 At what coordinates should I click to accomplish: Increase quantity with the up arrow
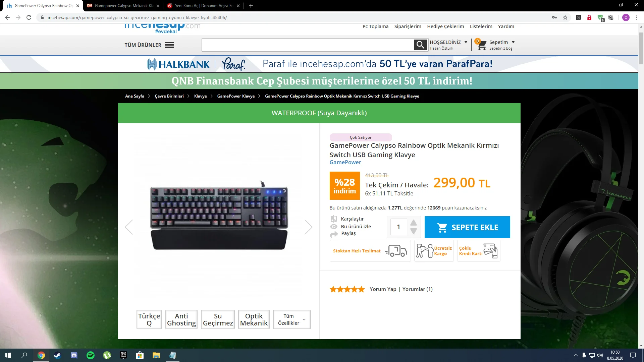point(414,223)
